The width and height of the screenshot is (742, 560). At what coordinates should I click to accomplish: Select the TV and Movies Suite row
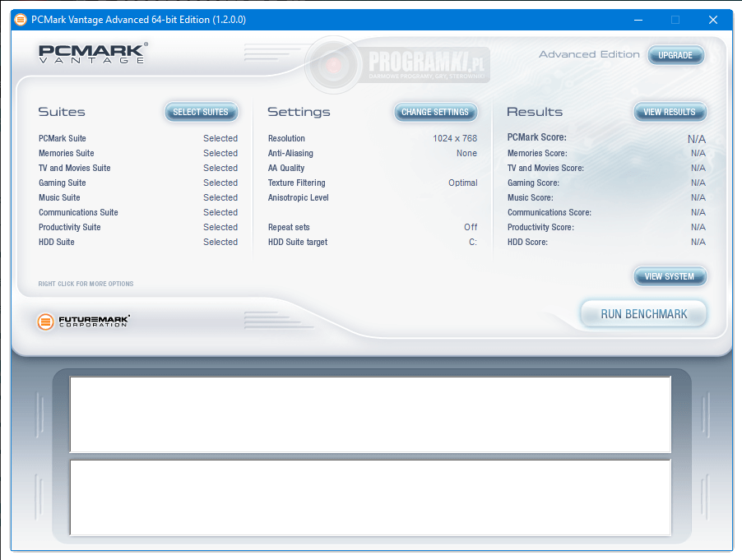(138, 168)
